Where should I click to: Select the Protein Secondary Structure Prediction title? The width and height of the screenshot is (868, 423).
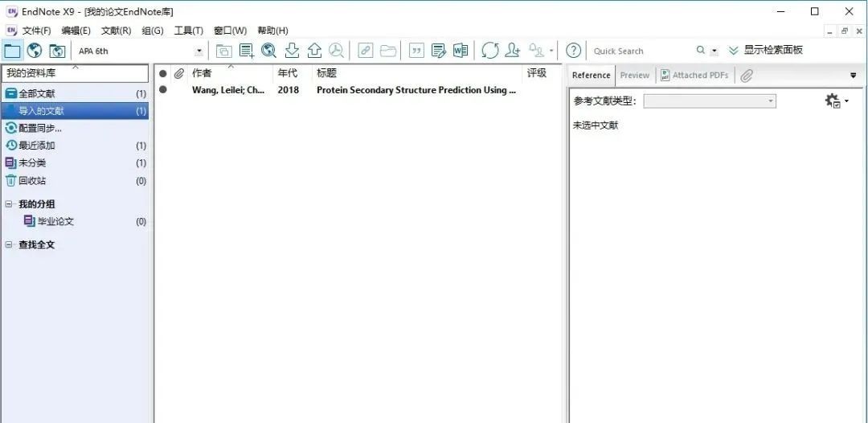point(416,90)
